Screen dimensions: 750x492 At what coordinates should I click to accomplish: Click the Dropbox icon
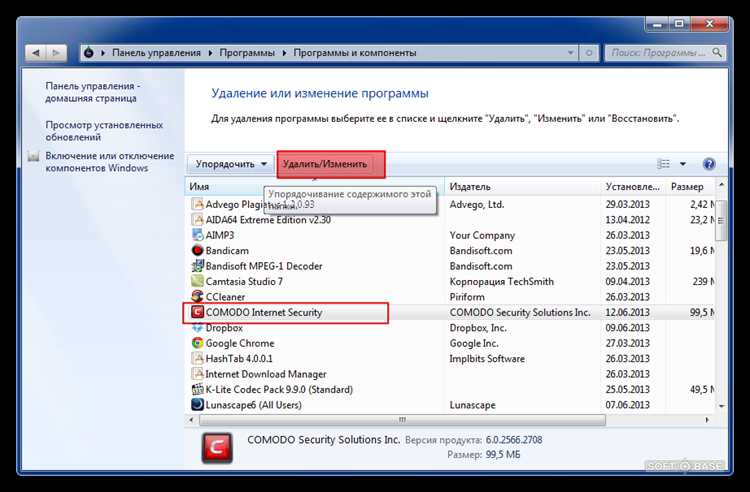pos(197,328)
